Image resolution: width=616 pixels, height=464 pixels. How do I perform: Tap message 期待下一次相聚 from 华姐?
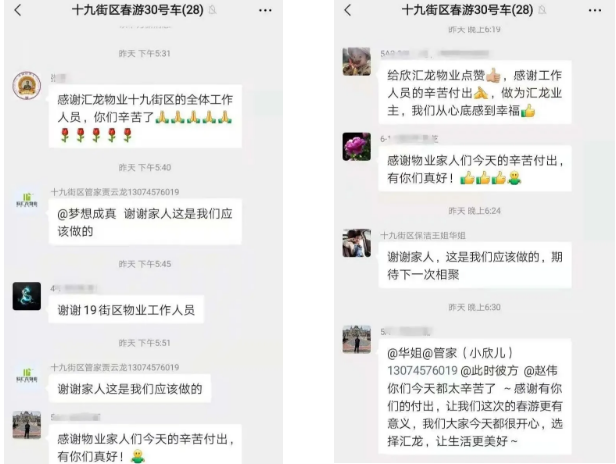(475, 265)
